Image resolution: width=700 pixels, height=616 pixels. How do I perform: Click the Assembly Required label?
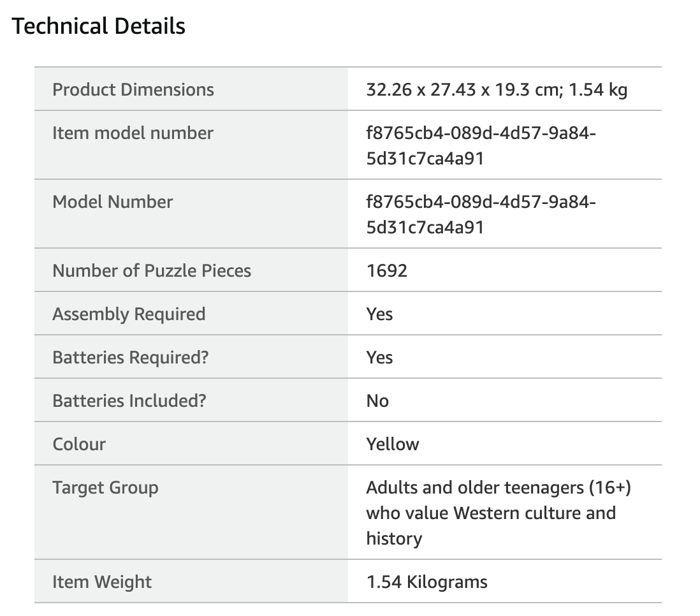pos(129,314)
